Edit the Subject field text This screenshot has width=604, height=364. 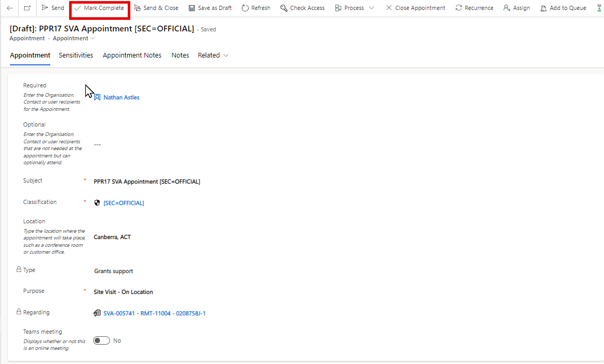point(147,181)
